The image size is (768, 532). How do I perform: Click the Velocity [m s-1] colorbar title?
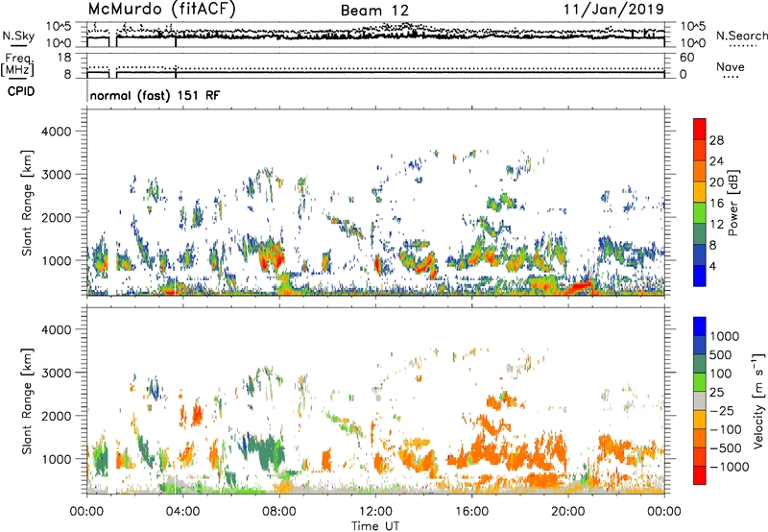click(758, 400)
